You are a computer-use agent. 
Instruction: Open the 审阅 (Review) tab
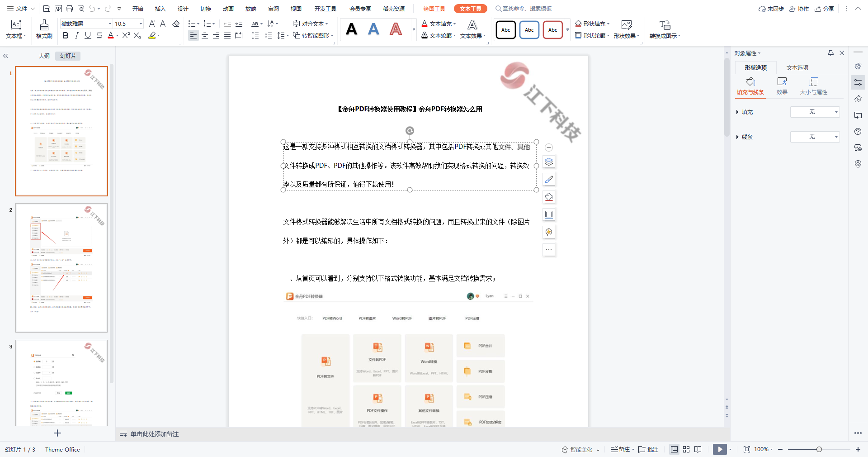[274, 9]
